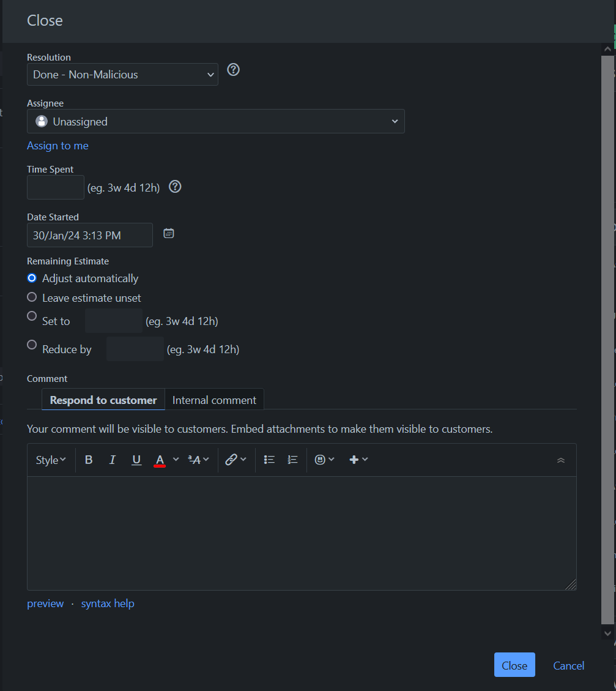Open the Resolution dropdown
The width and height of the screenshot is (616, 691).
click(x=122, y=75)
